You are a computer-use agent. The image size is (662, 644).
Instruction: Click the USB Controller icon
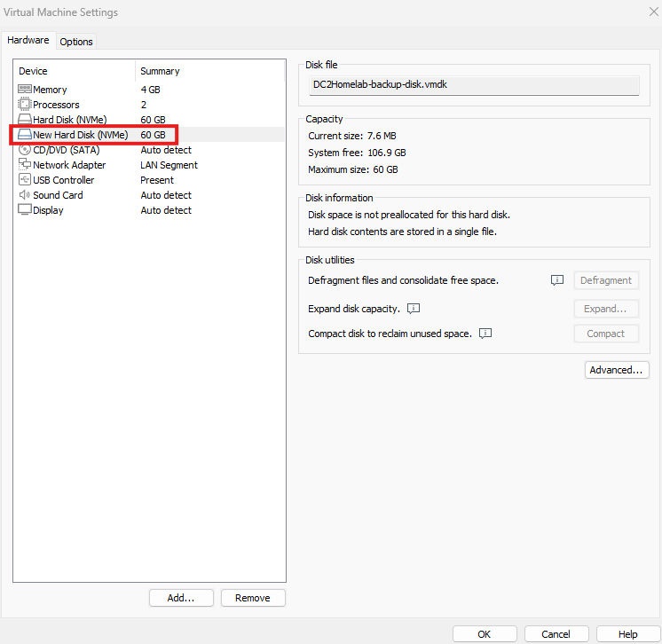point(25,179)
